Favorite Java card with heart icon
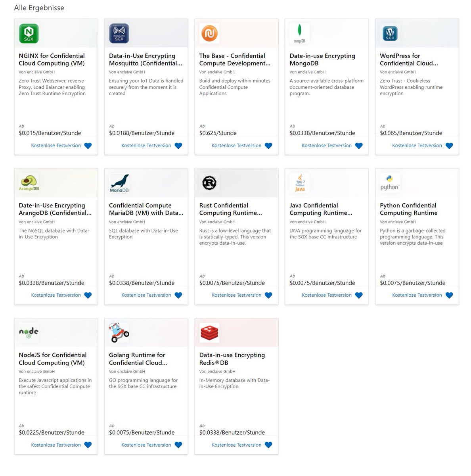 (359, 295)
